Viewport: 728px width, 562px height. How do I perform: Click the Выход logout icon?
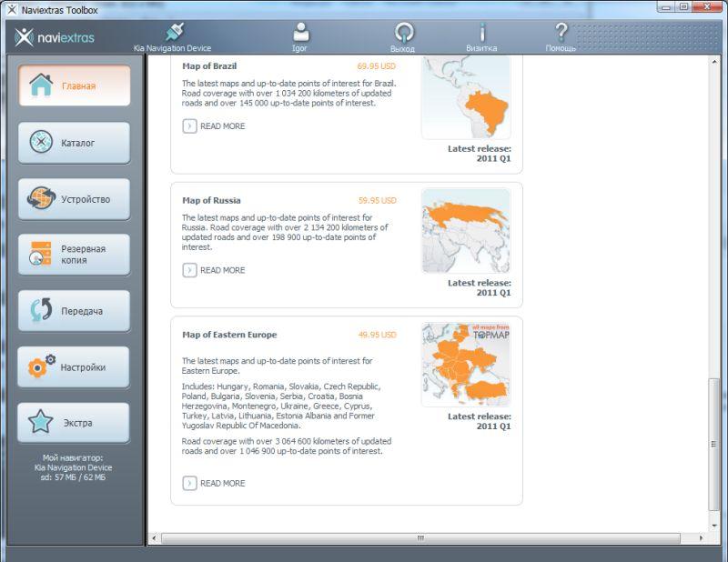403,33
